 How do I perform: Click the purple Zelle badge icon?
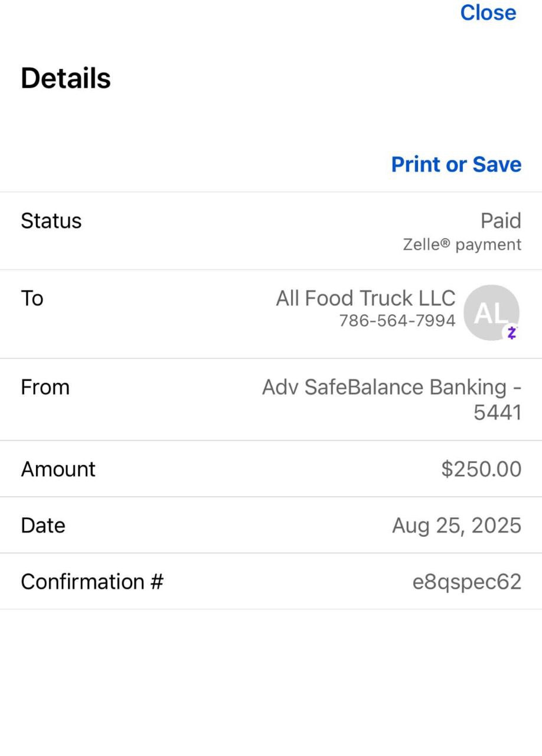(511, 333)
